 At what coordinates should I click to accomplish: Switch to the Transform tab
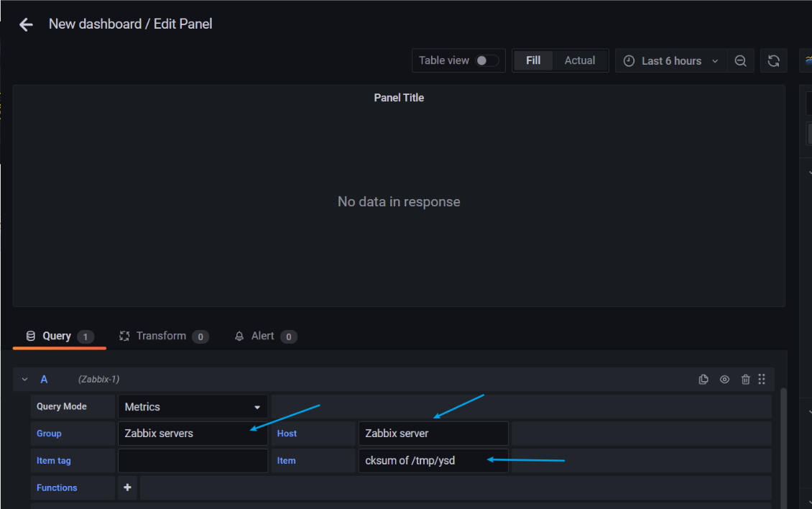[163, 336]
